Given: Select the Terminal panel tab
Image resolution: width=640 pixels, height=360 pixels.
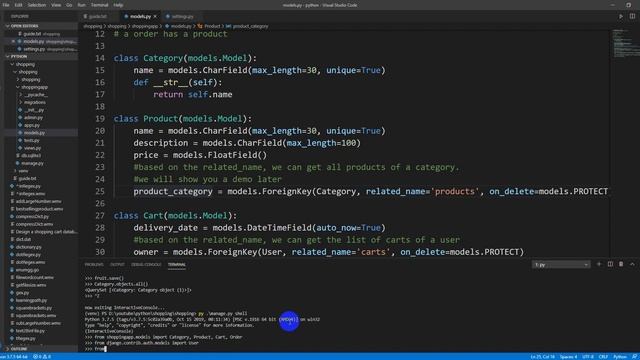Looking at the screenshot, I should click(177, 264).
